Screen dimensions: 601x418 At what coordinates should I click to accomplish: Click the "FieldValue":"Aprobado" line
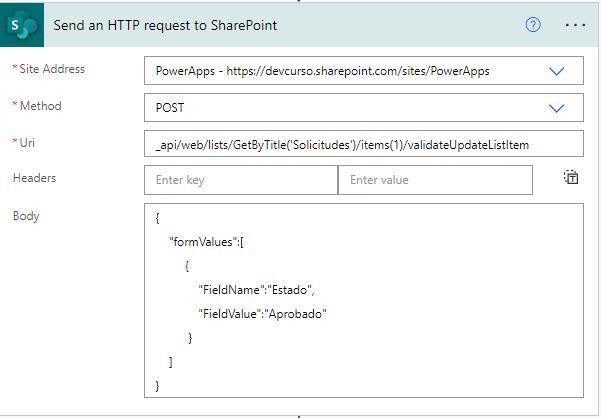tap(262, 314)
